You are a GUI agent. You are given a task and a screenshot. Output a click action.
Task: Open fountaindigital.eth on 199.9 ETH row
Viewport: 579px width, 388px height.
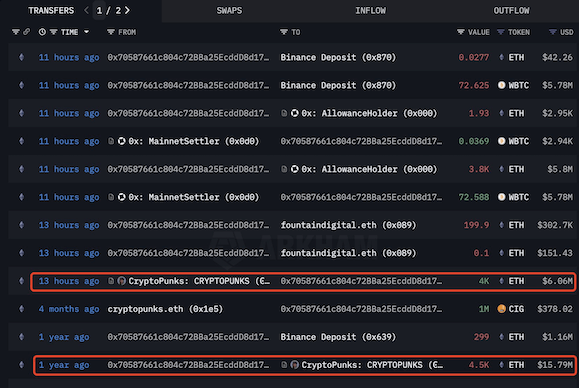(x=348, y=225)
